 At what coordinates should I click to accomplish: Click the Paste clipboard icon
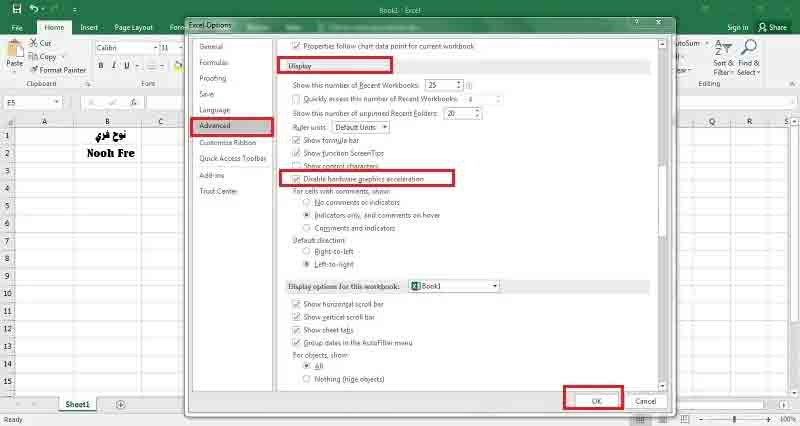click(x=15, y=50)
